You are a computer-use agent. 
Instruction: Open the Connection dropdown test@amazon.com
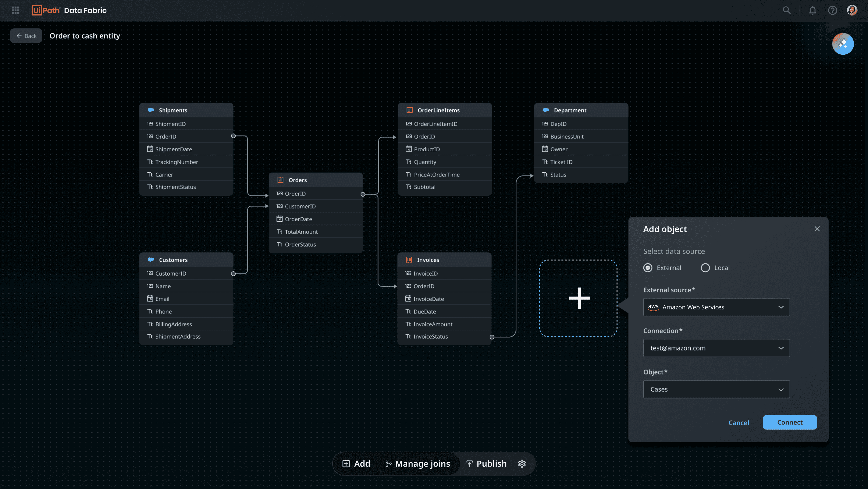click(716, 348)
